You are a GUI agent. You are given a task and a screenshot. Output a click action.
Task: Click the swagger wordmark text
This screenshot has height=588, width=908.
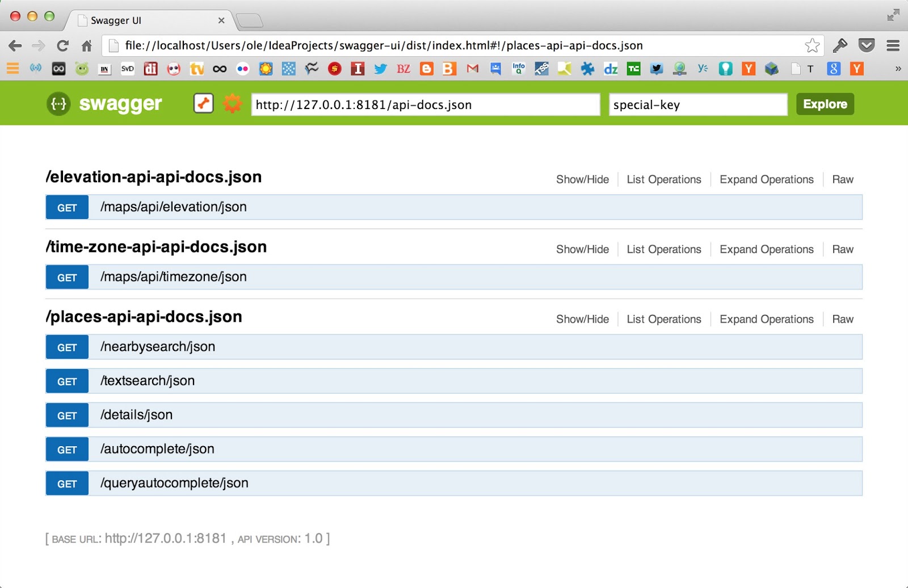(120, 104)
